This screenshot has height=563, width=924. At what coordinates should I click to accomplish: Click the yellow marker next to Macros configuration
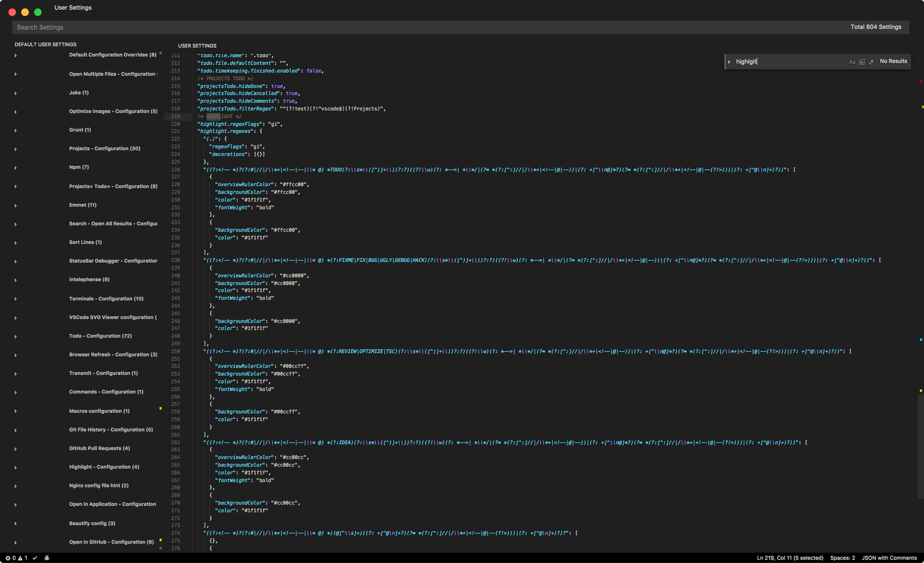[160, 408]
